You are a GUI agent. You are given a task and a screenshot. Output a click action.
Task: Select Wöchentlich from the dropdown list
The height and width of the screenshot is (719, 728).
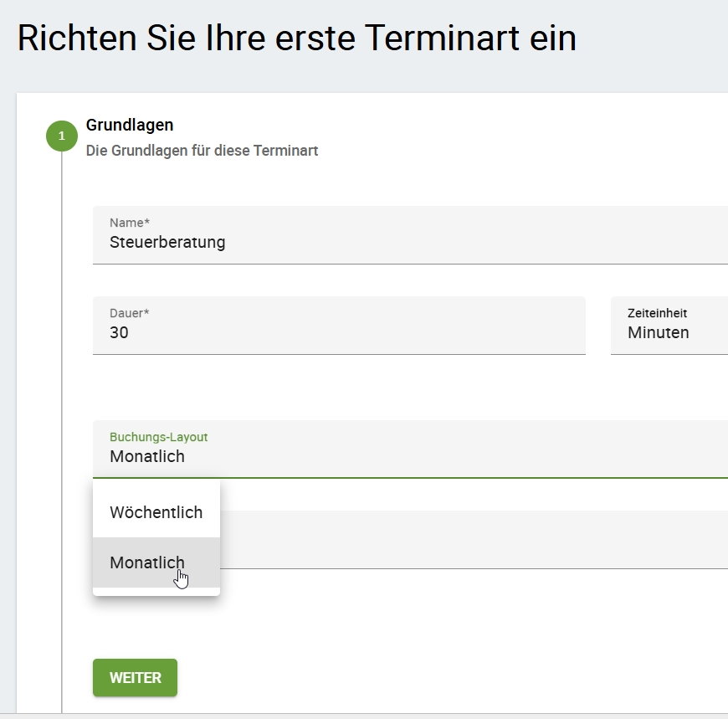(156, 512)
